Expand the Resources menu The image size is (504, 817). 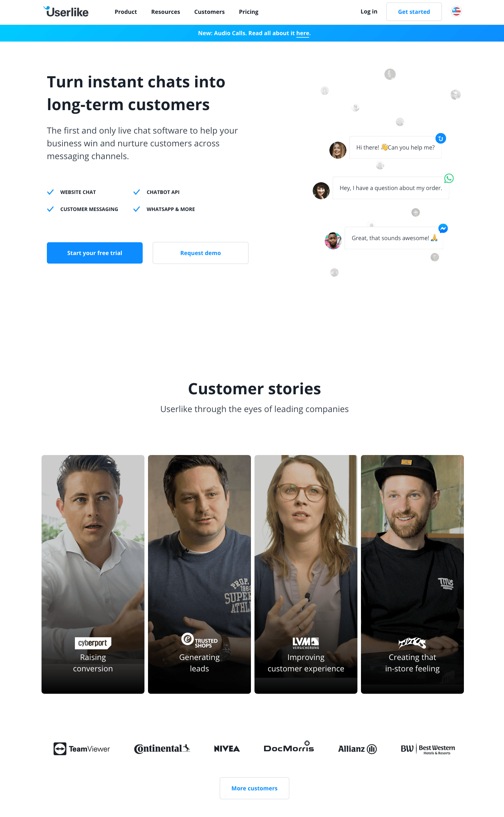pos(165,12)
